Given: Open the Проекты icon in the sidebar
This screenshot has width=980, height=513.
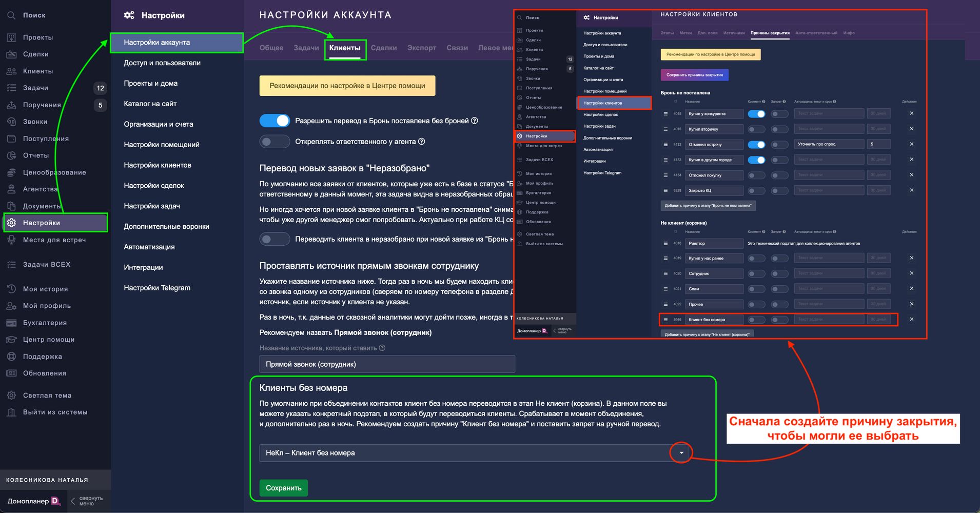Looking at the screenshot, I should 11,37.
